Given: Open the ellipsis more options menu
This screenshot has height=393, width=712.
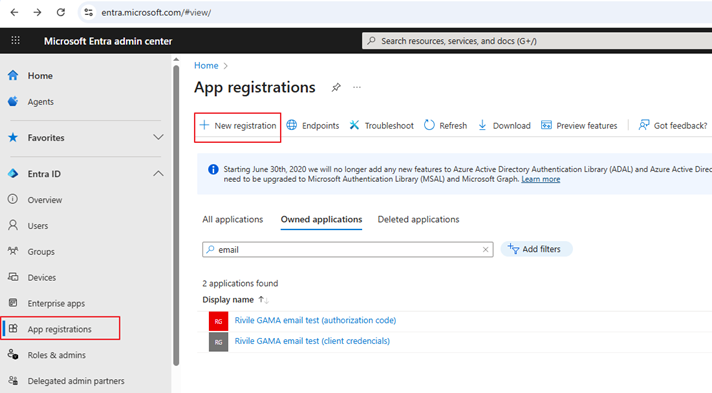Looking at the screenshot, I should click(x=357, y=87).
